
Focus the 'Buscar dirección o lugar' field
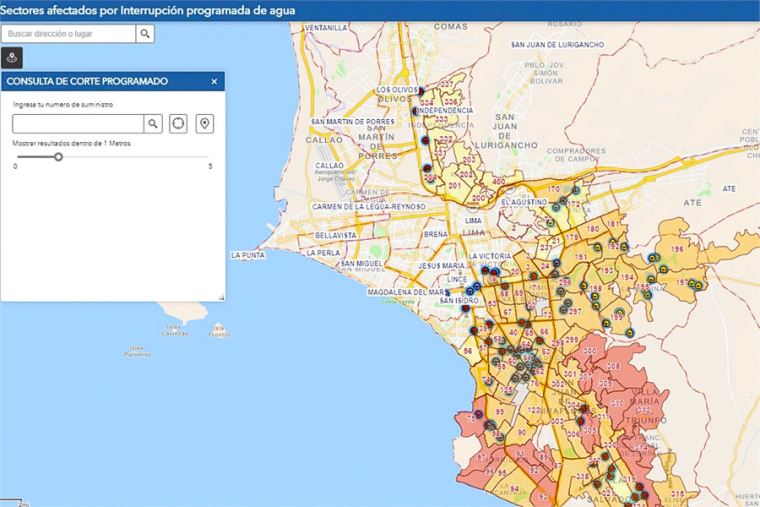pyautogui.click(x=68, y=34)
